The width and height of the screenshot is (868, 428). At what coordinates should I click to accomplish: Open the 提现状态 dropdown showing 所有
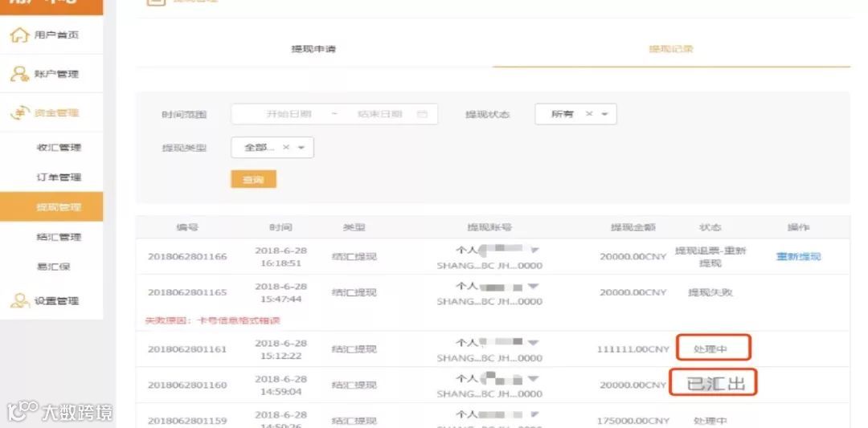click(x=575, y=114)
